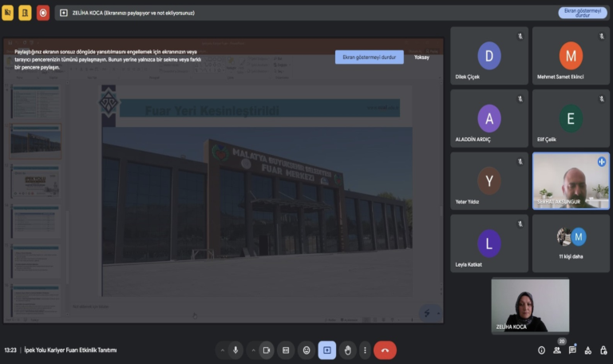613x364 pixels.
Task: Open the three-dot more options menu
Action: click(x=365, y=350)
